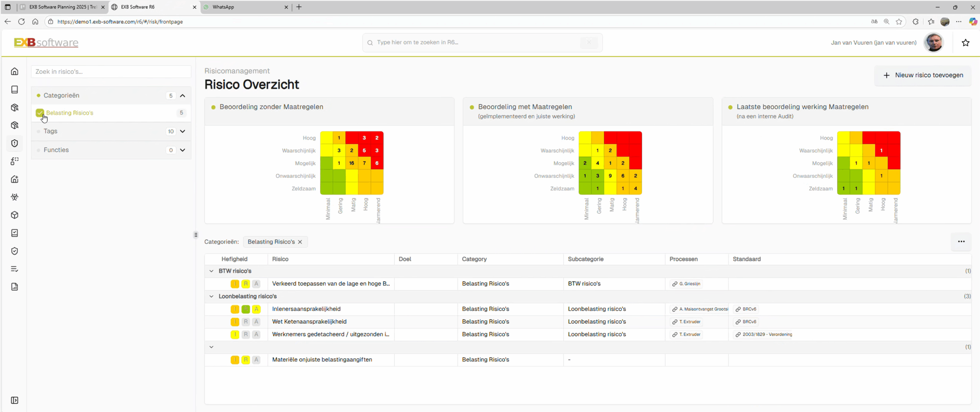Click red cell with 16 in first matrix

tap(351, 163)
